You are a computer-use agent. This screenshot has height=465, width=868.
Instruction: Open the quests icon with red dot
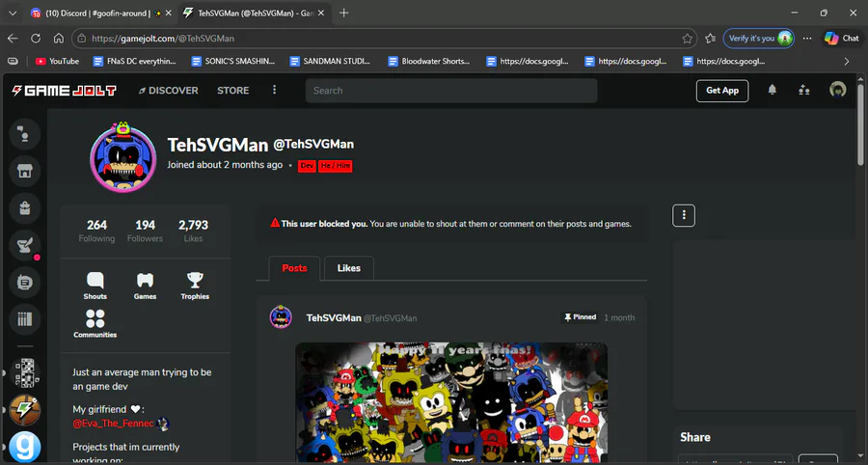(x=24, y=245)
